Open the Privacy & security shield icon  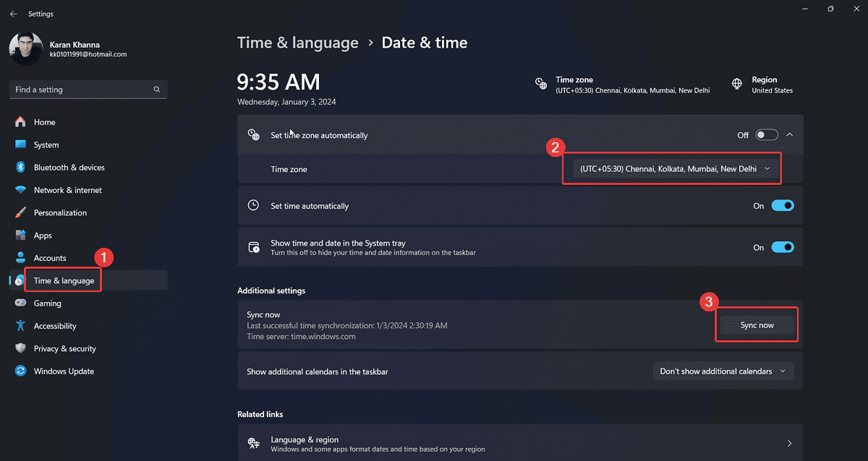[20, 349]
